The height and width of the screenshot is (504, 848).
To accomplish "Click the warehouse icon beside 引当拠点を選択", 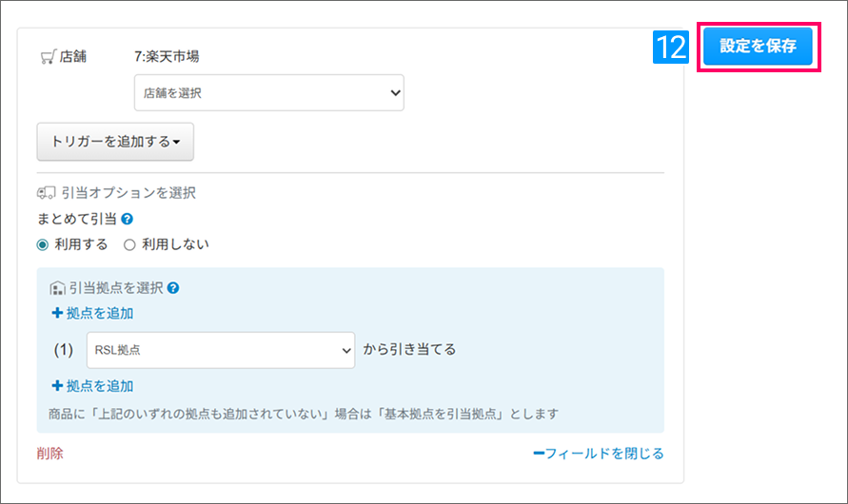I will [56, 287].
